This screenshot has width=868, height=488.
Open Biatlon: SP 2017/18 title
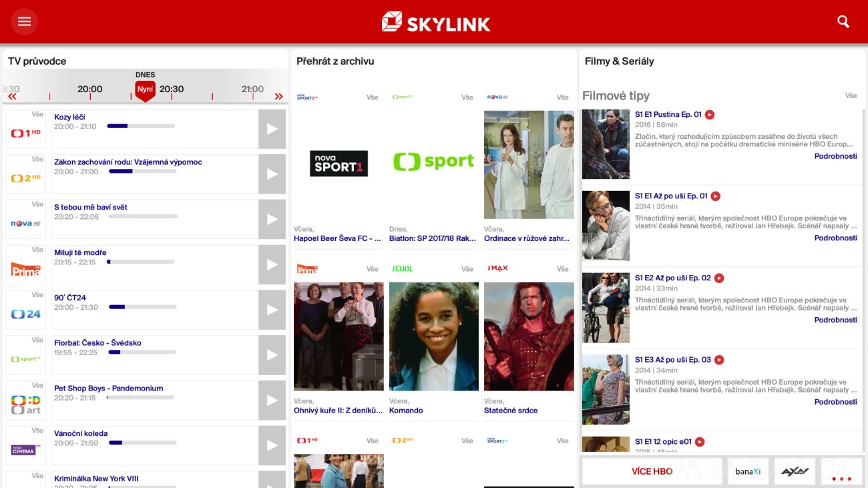click(433, 238)
